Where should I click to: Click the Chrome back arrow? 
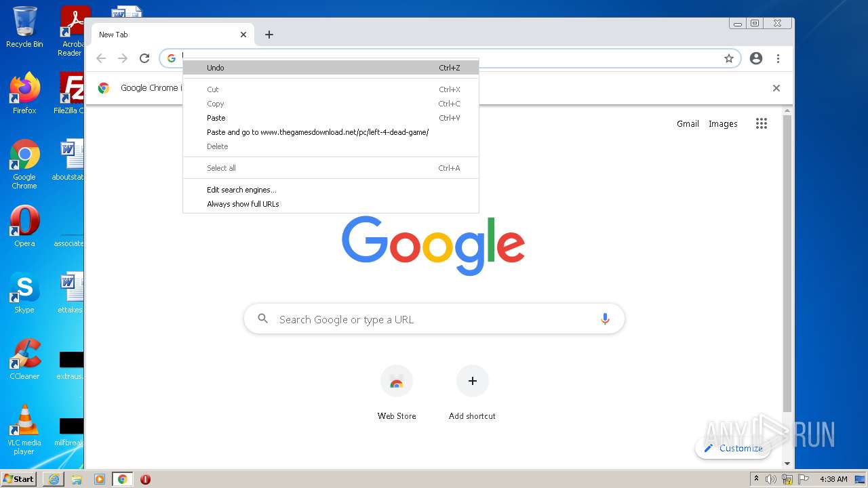pos(101,58)
